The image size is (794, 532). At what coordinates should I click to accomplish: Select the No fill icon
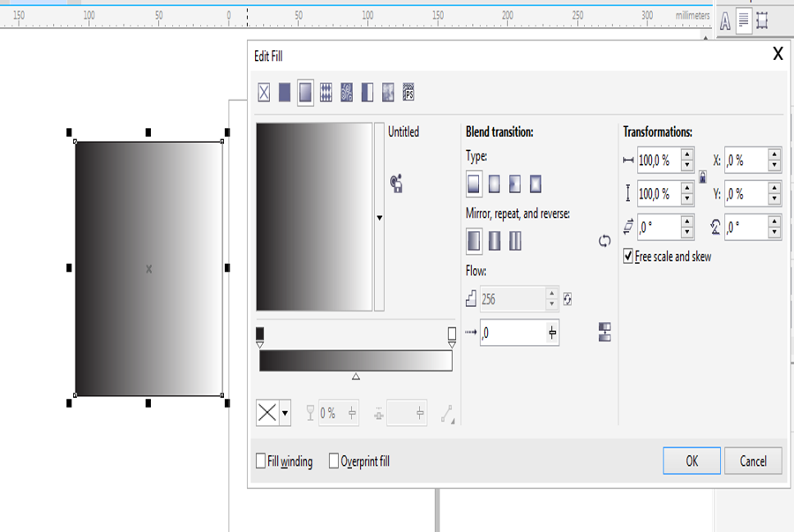(264, 93)
